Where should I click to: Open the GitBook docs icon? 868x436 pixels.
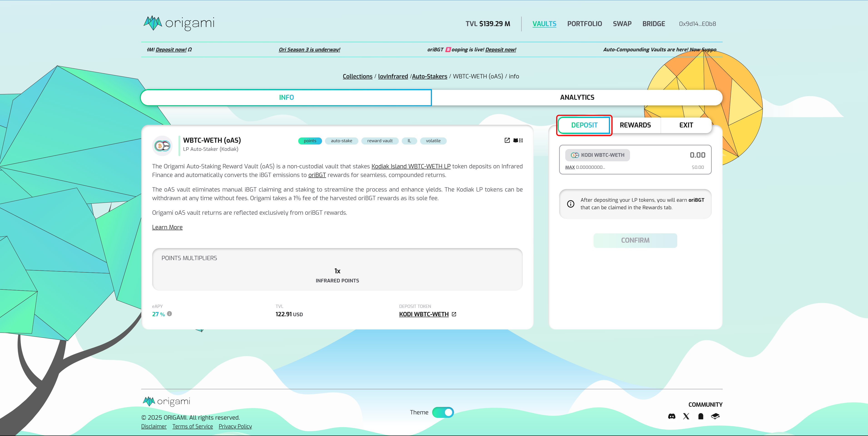(715, 416)
